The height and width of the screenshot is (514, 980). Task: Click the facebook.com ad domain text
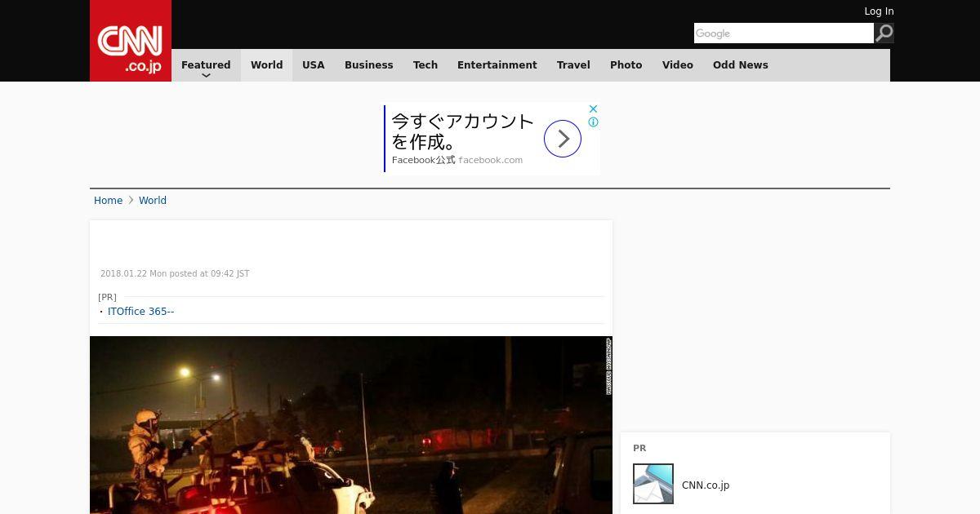(x=491, y=160)
